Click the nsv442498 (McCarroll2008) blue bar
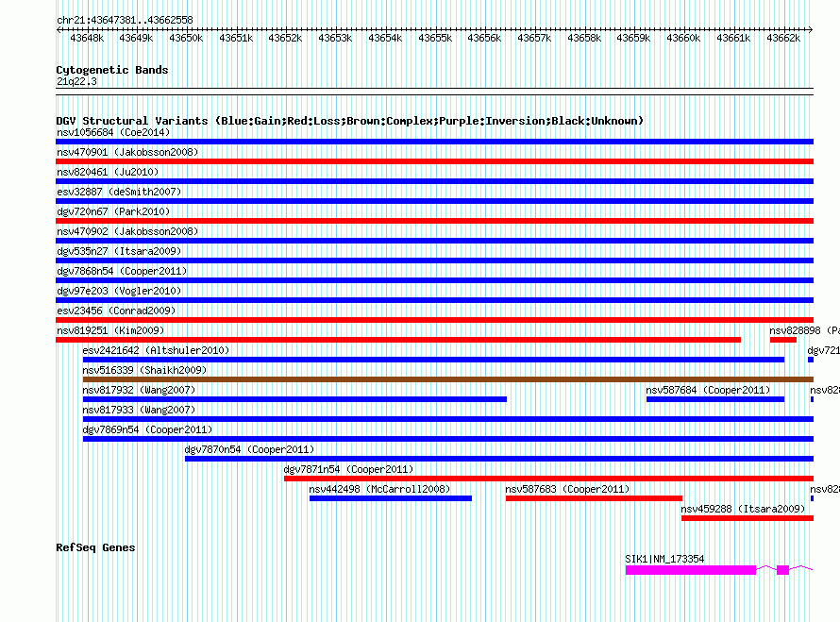The width and height of the screenshot is (840, 622). click(x=391, y=498)
